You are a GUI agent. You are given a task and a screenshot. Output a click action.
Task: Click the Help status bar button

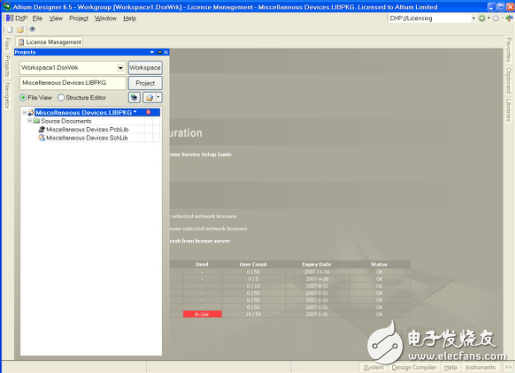tap(450, 367)
